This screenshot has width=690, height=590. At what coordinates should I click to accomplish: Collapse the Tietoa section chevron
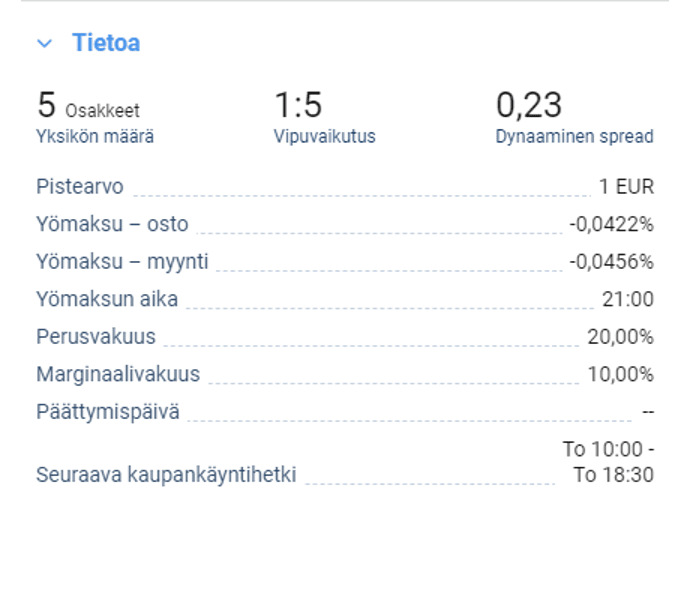pos(44,44)
